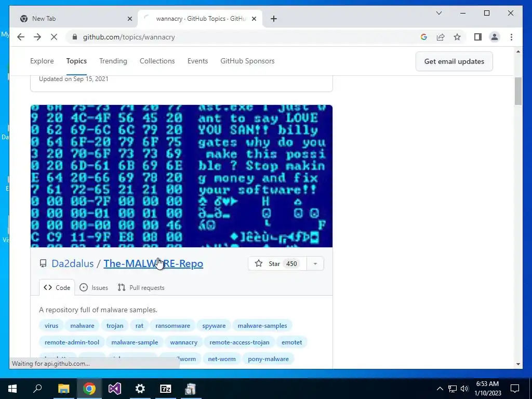Open the Trending navigation item
This screenshot has width=532, height=399.
(113, 61)
